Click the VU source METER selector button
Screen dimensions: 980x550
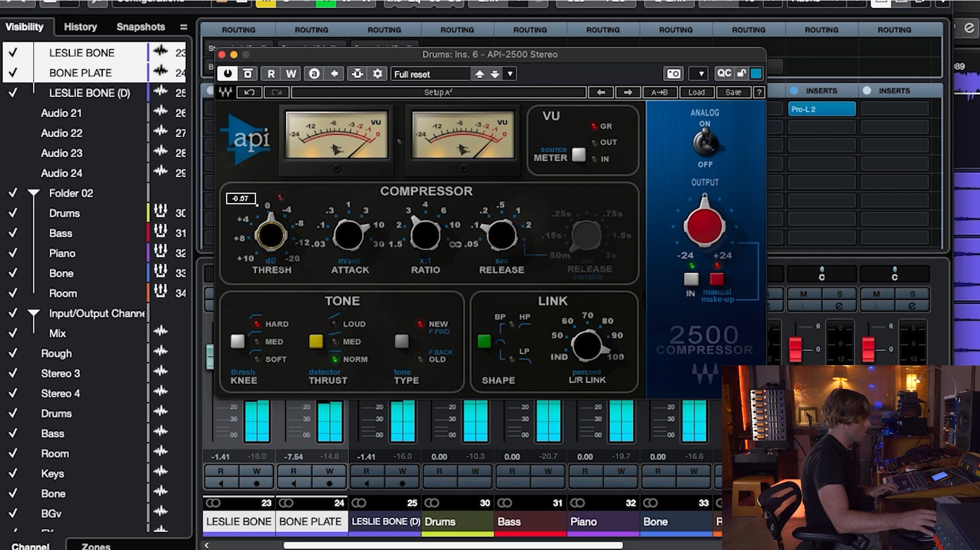pos(579,155)
